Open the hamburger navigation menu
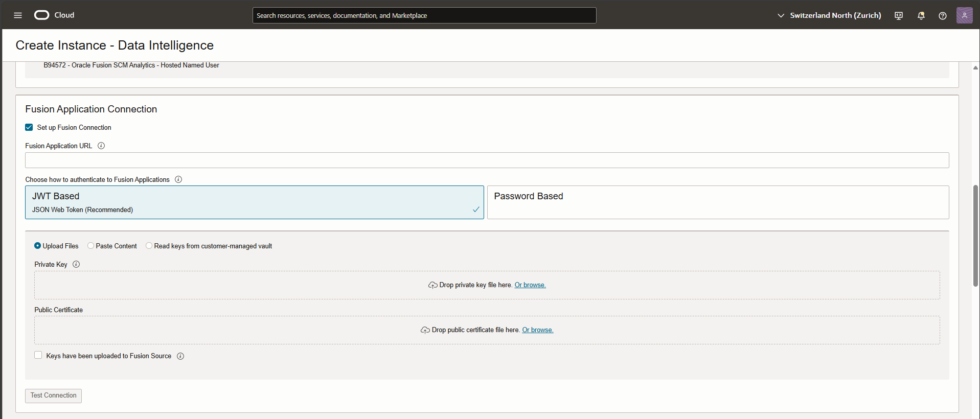 tap(18, 15)
